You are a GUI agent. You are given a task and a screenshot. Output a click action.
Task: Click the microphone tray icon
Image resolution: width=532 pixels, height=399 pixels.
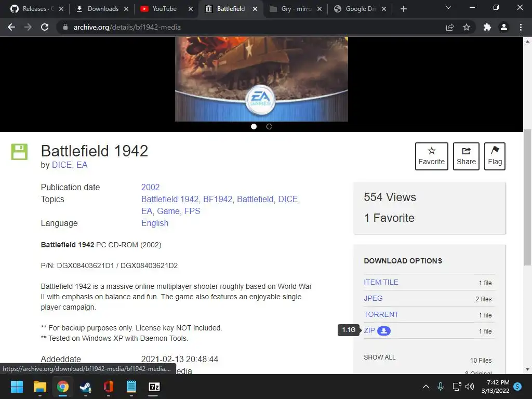coord(441,387)
